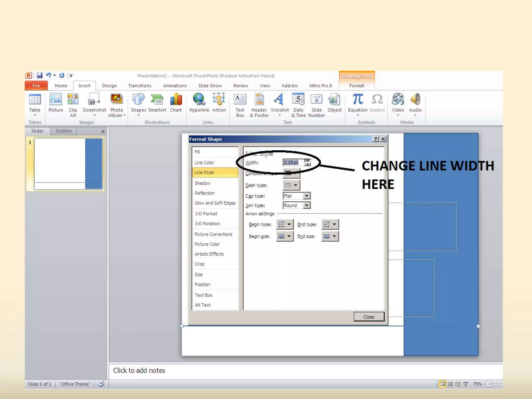The width and height of the screenshot is (532, 399).
Task: Start Slide Show view from status bar
Action: click(465, 384)
